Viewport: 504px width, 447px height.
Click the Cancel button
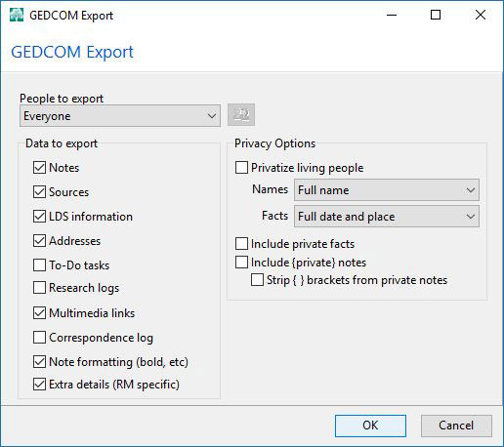click(456, 426)
